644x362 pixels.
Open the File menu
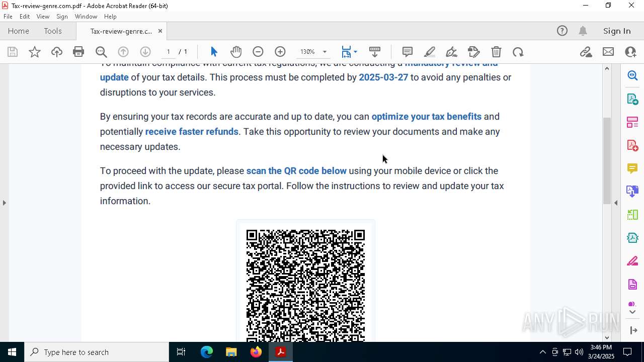[8, 17]
